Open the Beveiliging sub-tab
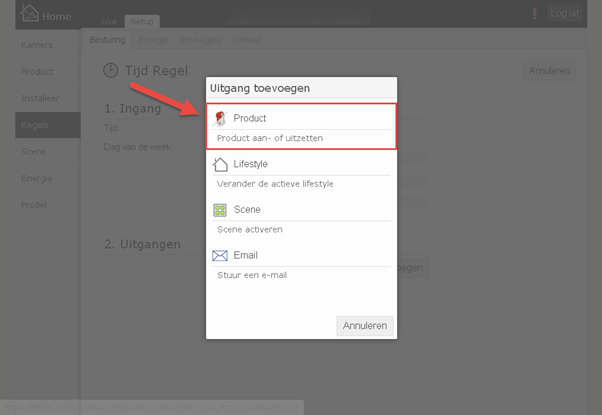Viewport: 602px width, 415px height. coord(200,40)
